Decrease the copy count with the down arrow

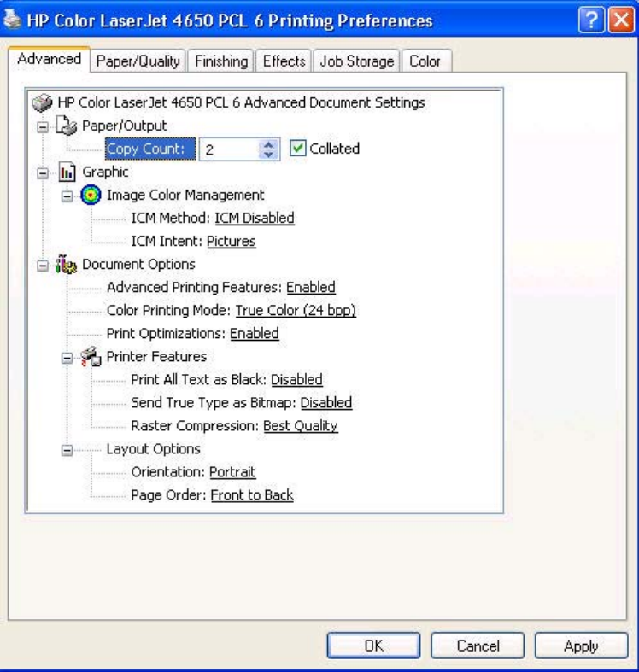pos(268,155)
